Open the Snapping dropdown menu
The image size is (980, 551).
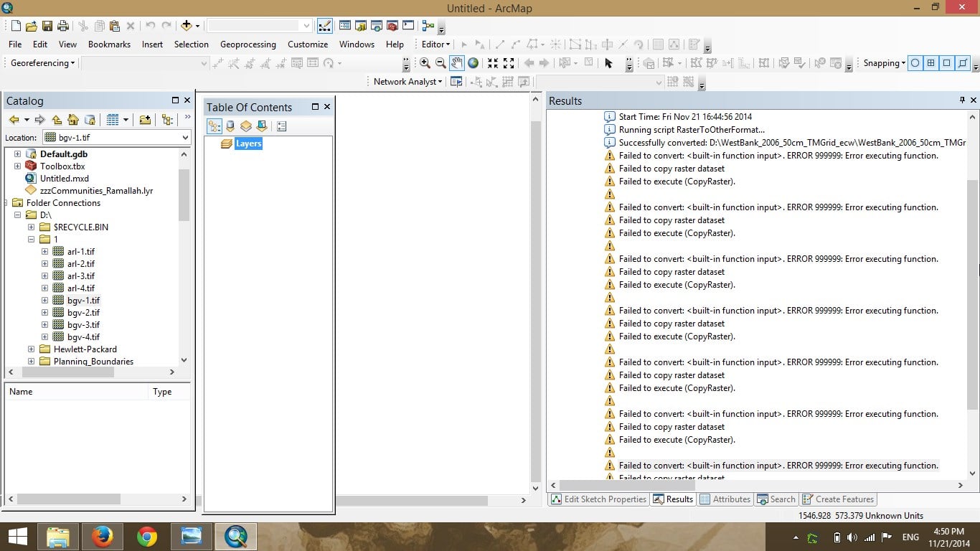(885, 63)
